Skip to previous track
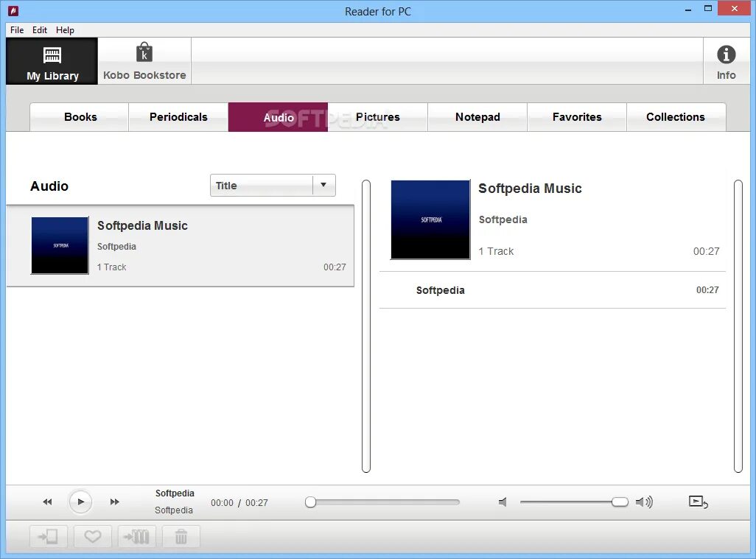 click(47, 502)
